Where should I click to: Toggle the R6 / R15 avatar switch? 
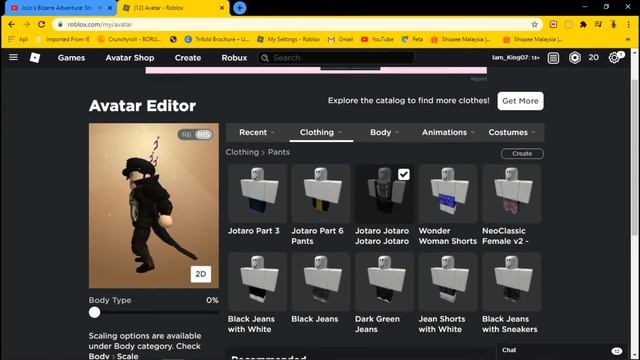pos(196,134)
